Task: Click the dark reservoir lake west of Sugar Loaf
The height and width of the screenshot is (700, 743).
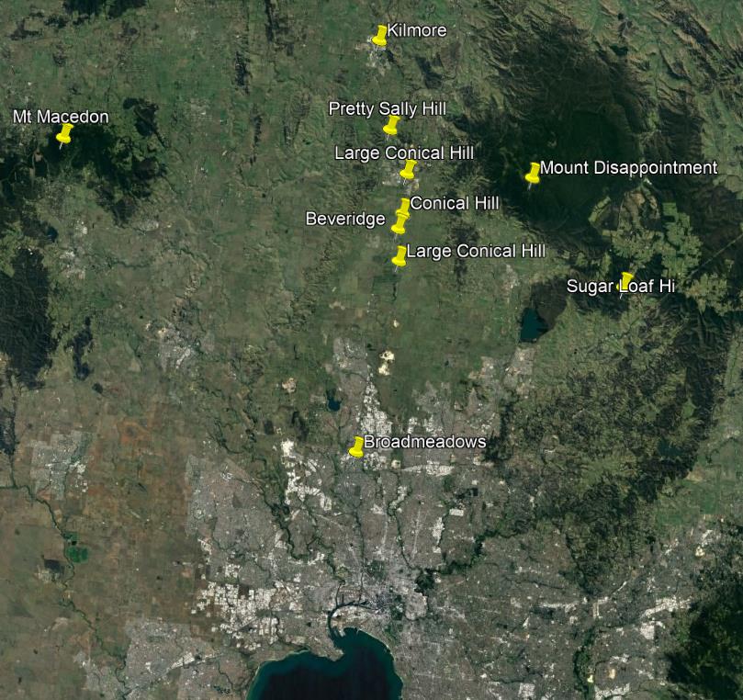Action: tap(531, 324)
